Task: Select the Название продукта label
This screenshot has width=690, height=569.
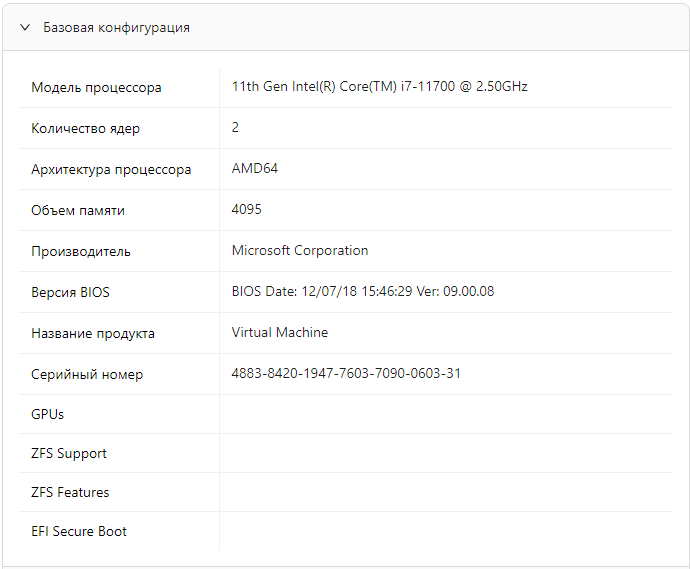Action: click(93, 334)
